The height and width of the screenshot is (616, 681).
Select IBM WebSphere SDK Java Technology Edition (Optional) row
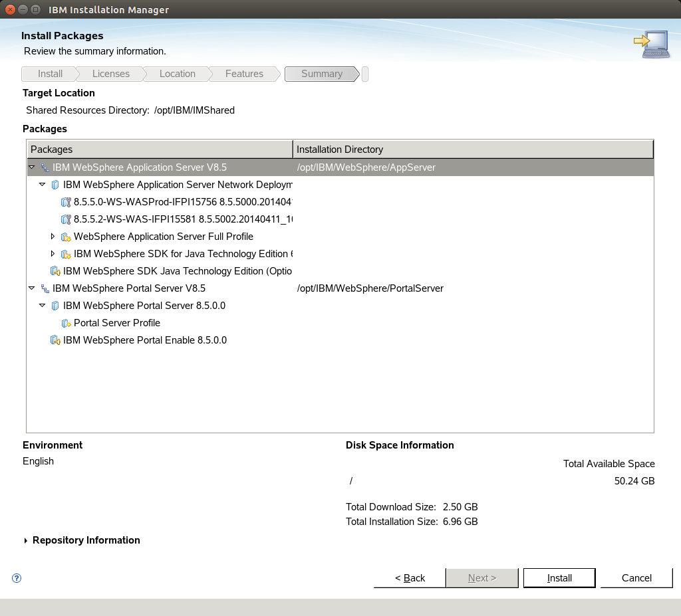(340, 271)
